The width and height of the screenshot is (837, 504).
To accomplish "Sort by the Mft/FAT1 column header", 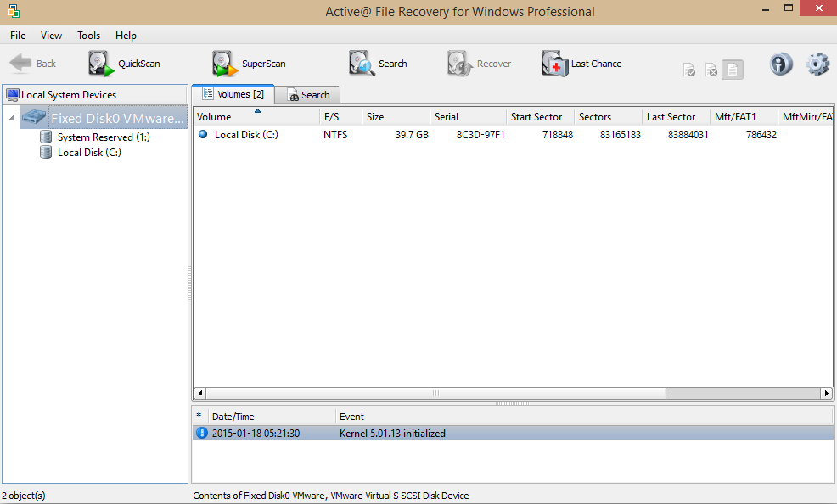I will pyautogui.click(x=744, y=117).
